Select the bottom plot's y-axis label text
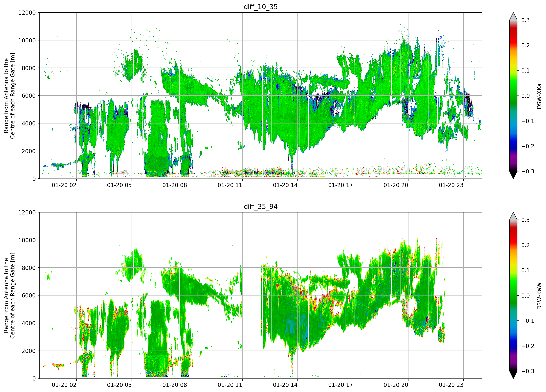Image resolution: width=546 pixels, height=392 pixels. click(9, 295)
